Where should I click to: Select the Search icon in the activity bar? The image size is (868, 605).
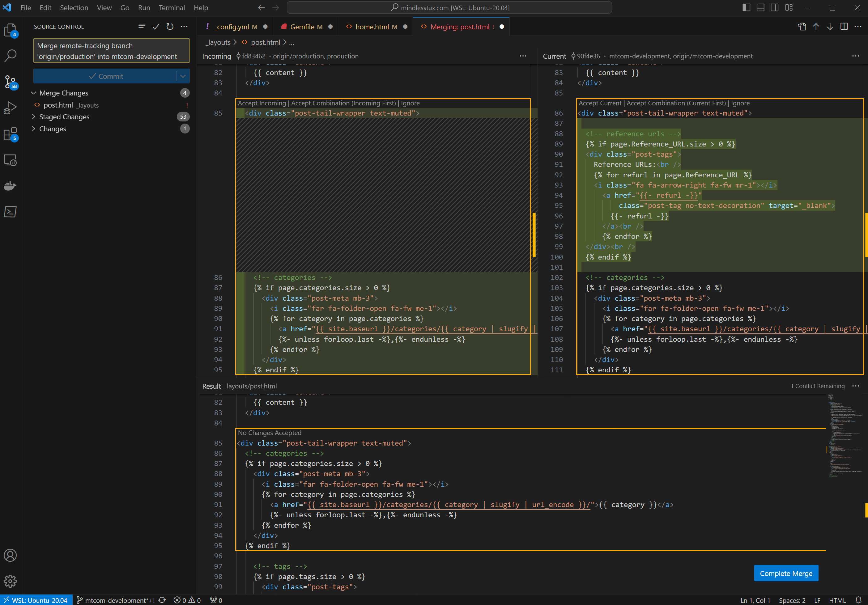pyautogui.click(x=10, y=56)
